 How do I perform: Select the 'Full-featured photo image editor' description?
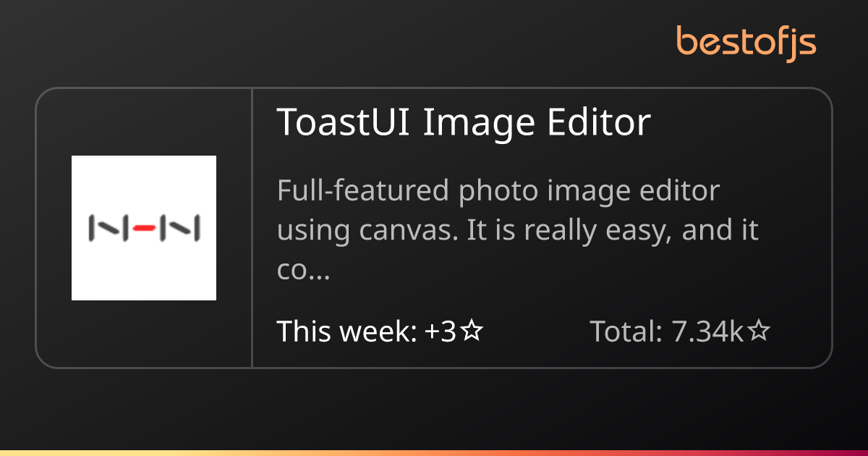point(498,192)
